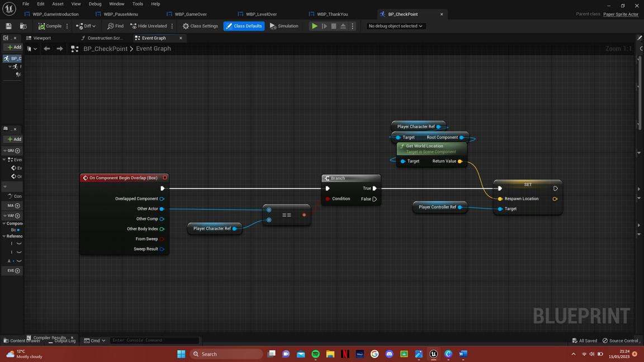Open Hide Unrelated options menu
The width and height of the screenshot is (644, 362).
coord(172,26)
